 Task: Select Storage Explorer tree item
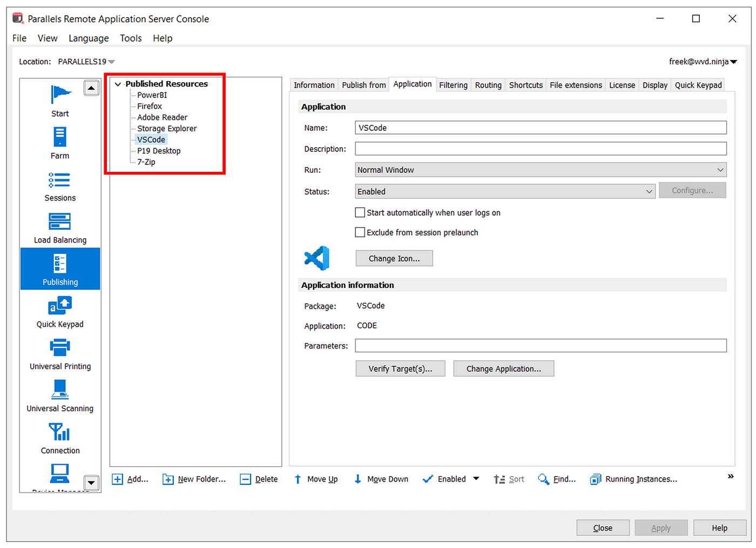(x=167, y=129)
